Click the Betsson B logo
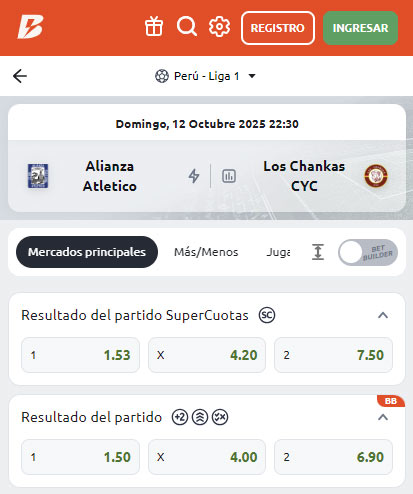Screen dimensions: 413x494 pyautogui.click(x=30, y=27)
